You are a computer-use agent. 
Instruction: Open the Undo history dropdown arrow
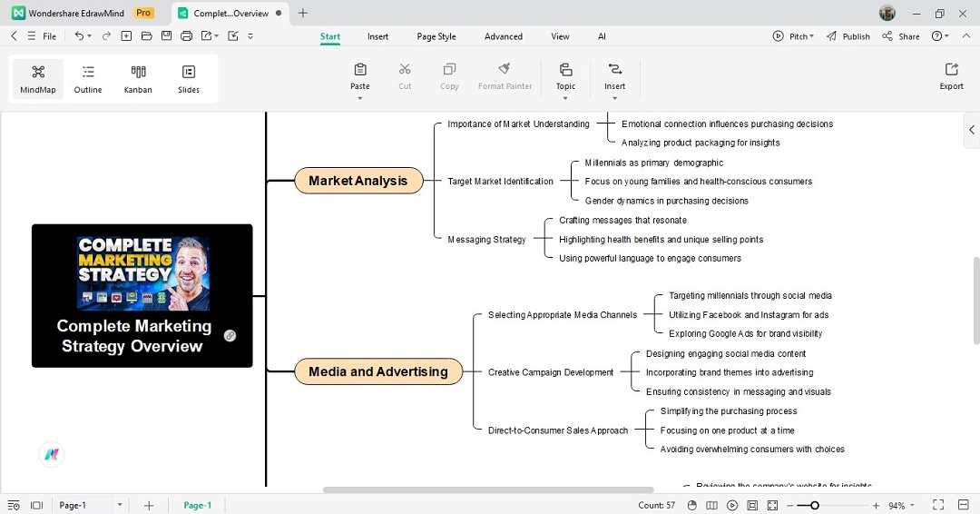(89, 36)
